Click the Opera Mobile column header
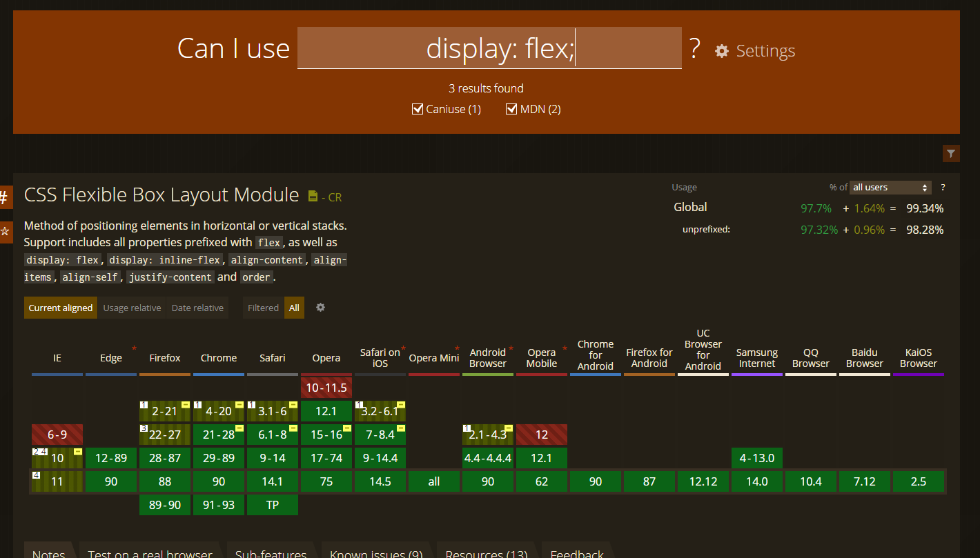 coord(542,358)
